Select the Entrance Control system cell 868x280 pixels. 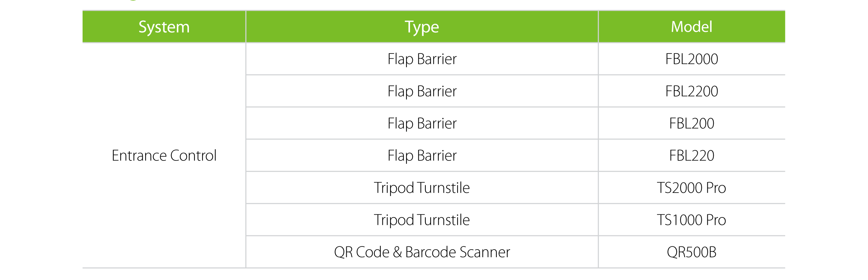(x=164, y=156)
